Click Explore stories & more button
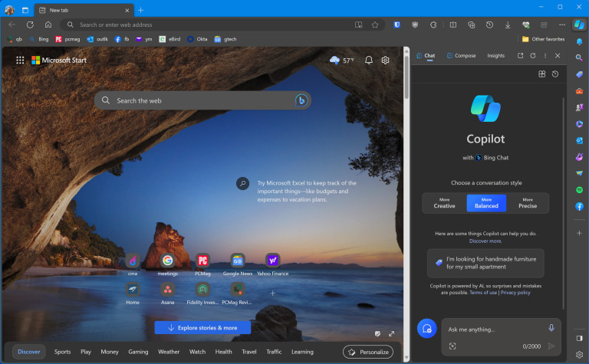This screenshot has width=589, height=364. (202, 328)
